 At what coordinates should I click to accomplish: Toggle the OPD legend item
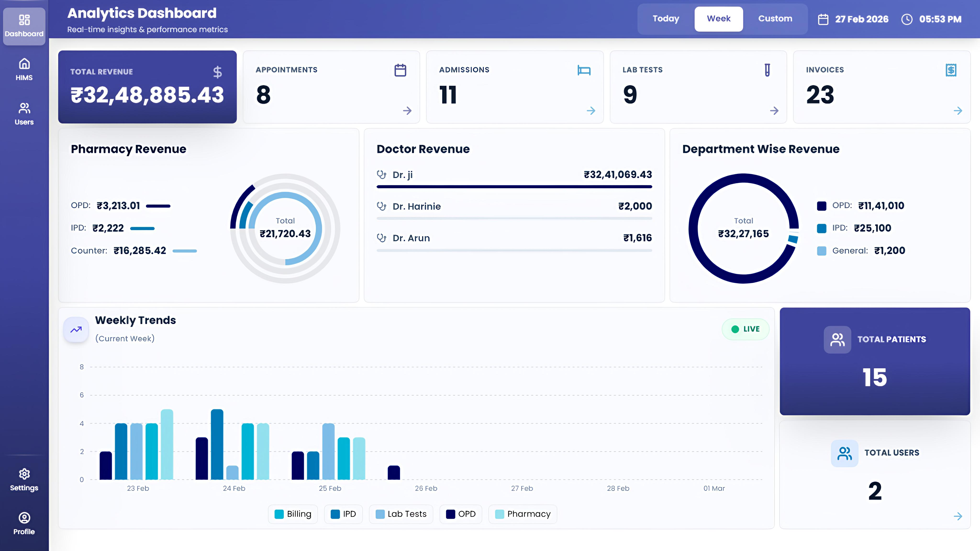click(x=461, y=514)
